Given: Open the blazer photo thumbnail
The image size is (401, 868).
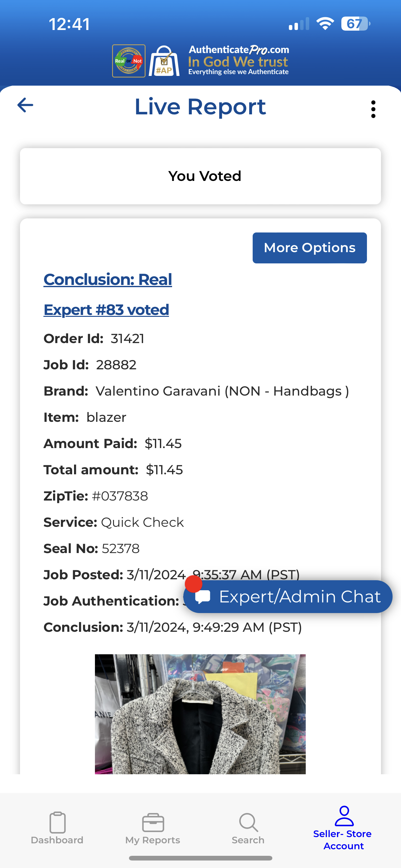Looking at the screenshot, I should tap(200, 714).
